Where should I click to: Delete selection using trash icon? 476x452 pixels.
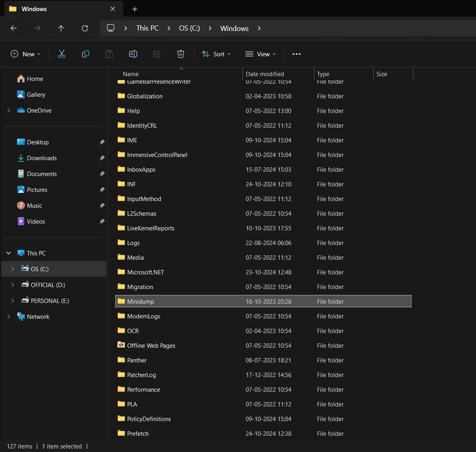pos(181,54)
